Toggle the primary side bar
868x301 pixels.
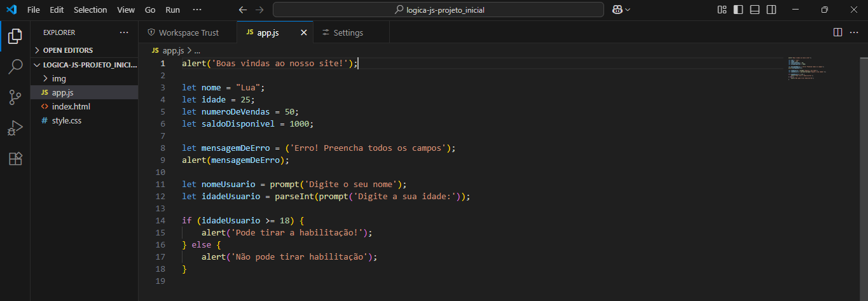point(738,10)
